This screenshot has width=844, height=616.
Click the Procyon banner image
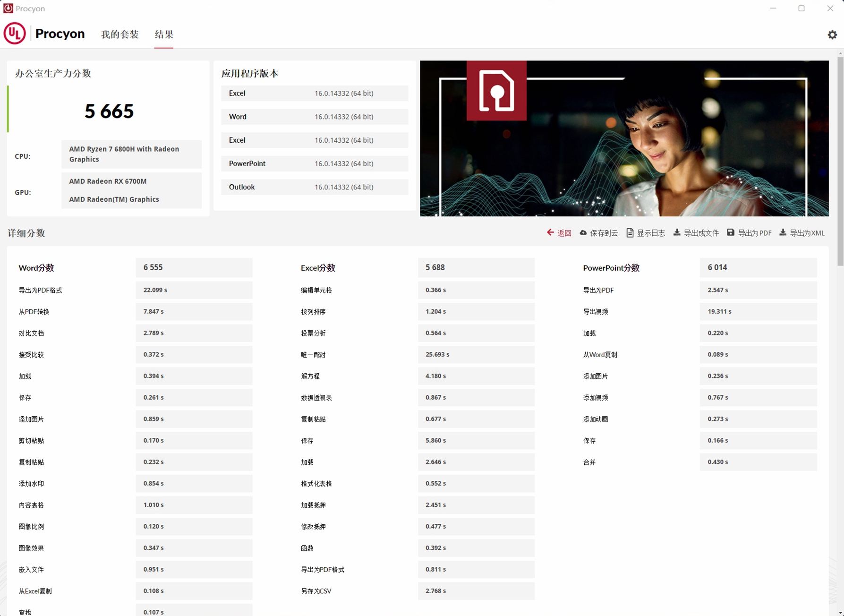[x=624, y=138]
